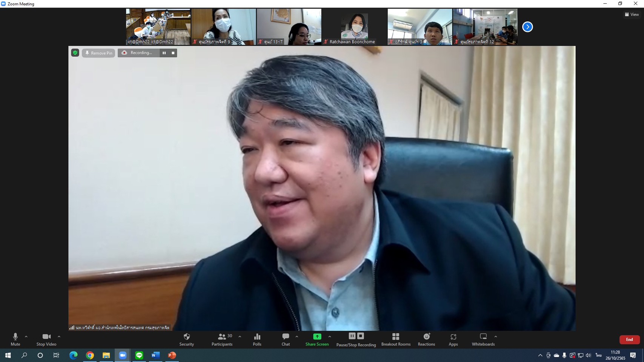Click the green encryption shield icon
The width and height of the screenshot is (644, 362).
click(x=75, y=53)
